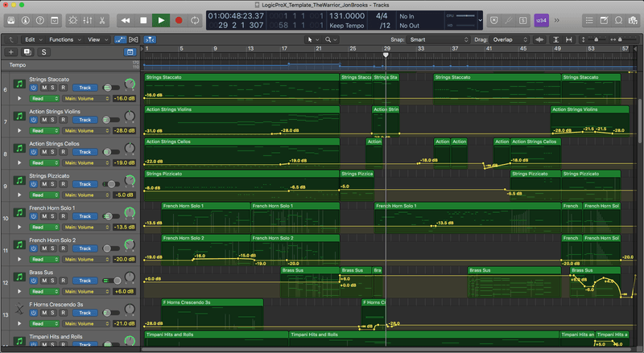Stop playback
This screenshot has width=644, height=353.
click(143, 20)
